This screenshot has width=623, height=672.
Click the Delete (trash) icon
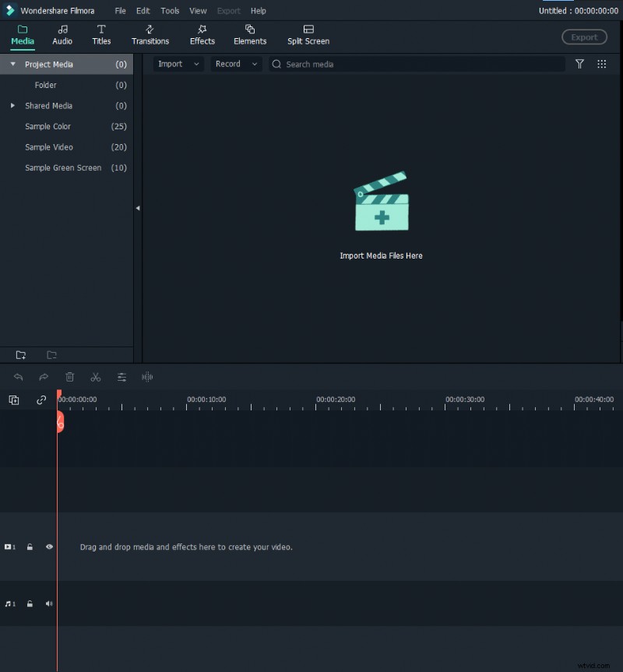pos(70,377)
